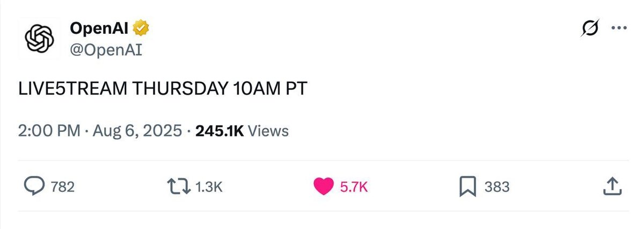Open the repost arrows icon
644x229 pixels.
click(x=180, y=187)
